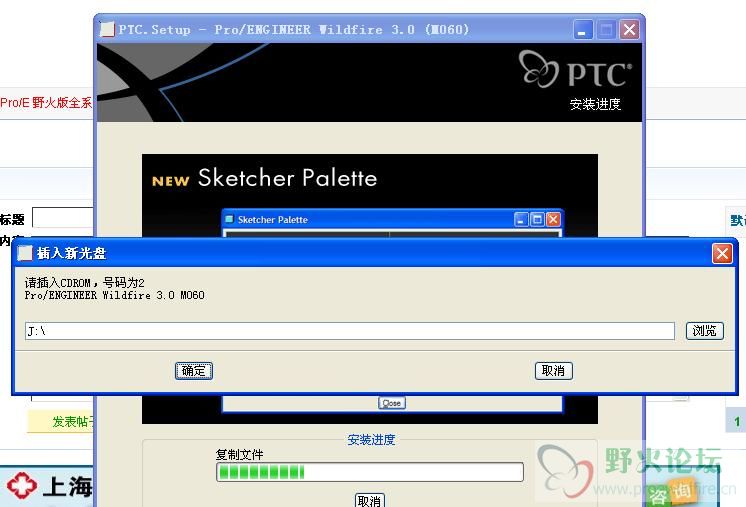The width and height of the screenshot is (746, 507).
Task: Click Sketcher Palette preview minimize icon
Action: [521, 219]
